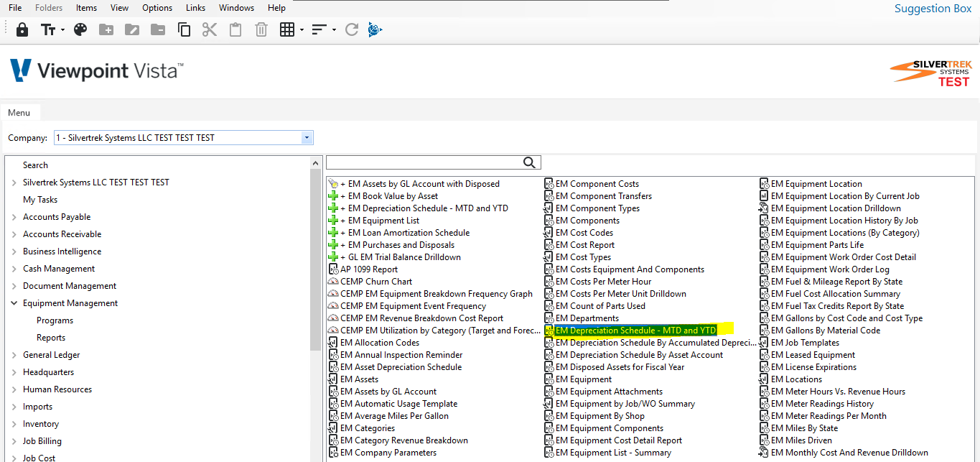980x462 pixels.
Task: Click the copy icon in the toolbar
Action: (x=184, y=29)
